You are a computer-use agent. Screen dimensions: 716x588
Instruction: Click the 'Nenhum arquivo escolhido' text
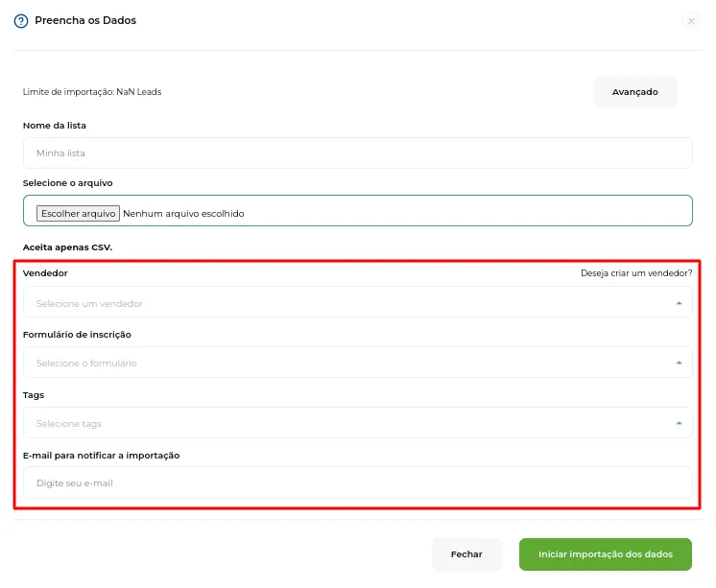click(183, 214)
